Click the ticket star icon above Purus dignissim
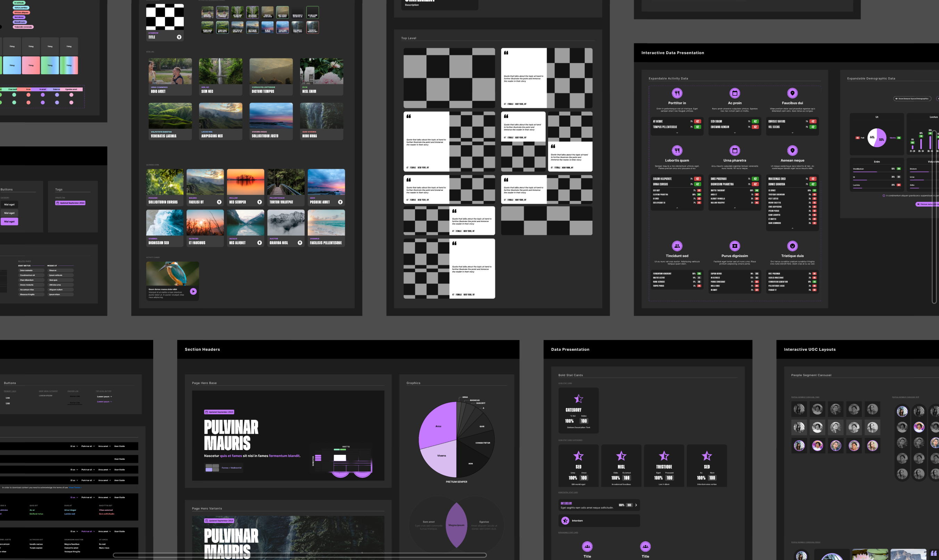The image size is (939, 560). pyautogui.click(x=735, y=246)
